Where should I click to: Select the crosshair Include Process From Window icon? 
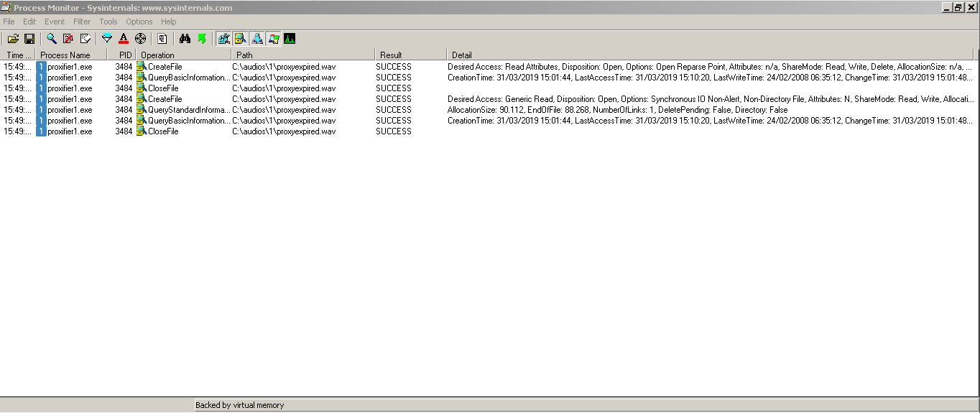coord(141,39)
